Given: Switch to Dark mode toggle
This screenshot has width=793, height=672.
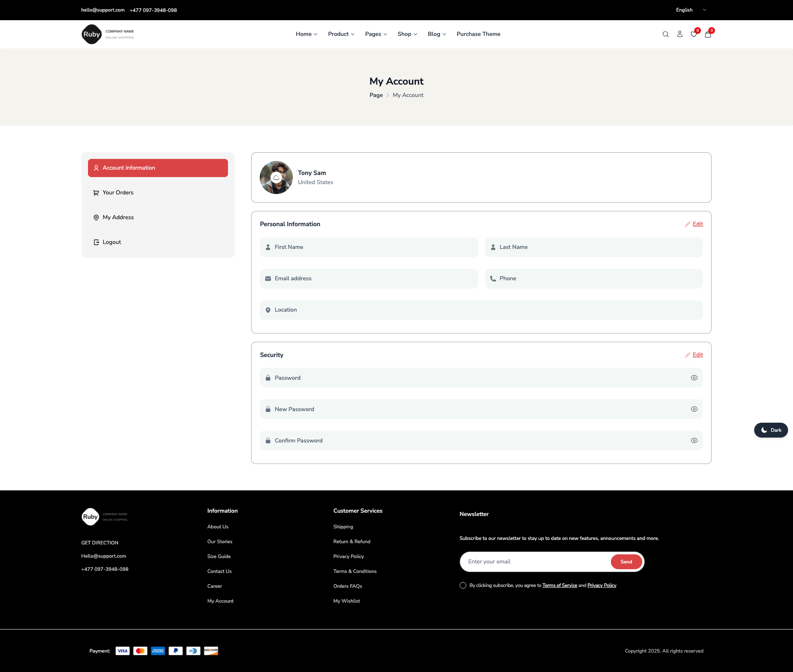Looking at the screenshot, I should [x=771, y=430].
